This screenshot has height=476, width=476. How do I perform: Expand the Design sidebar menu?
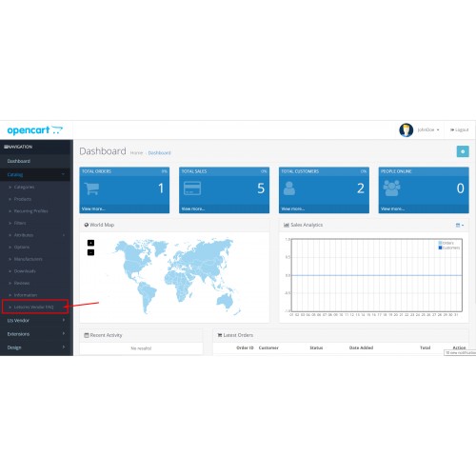[36, 347]
